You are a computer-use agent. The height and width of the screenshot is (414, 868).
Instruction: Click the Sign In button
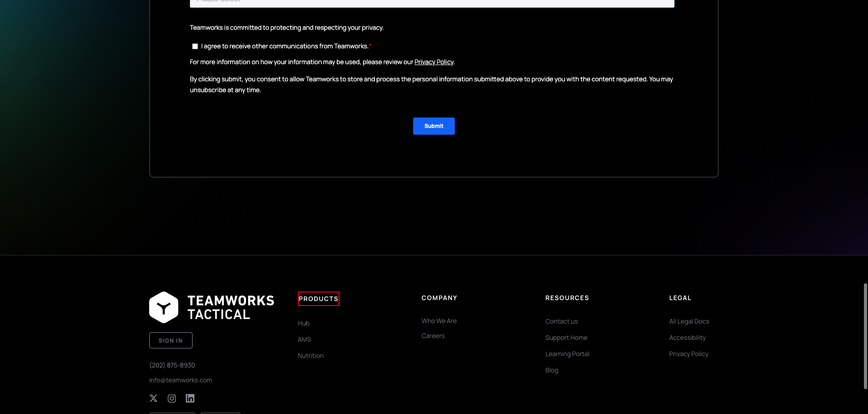(x=171, y=340)
